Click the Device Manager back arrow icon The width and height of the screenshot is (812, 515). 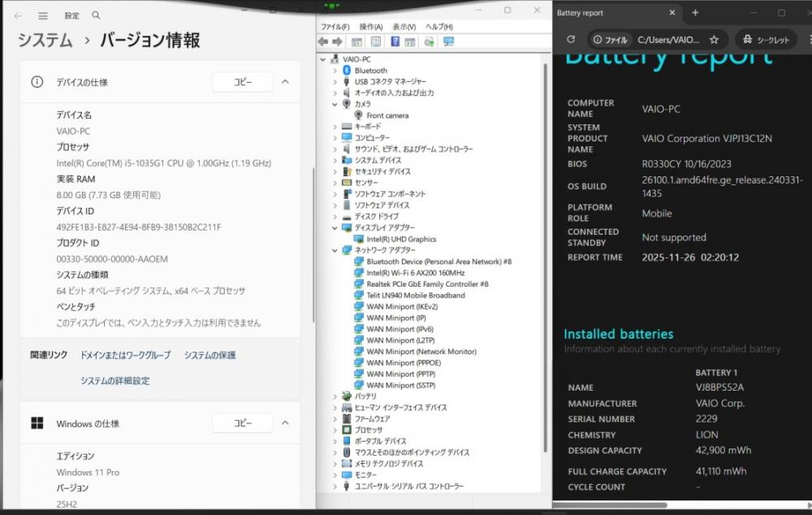[x=323, y=41]
